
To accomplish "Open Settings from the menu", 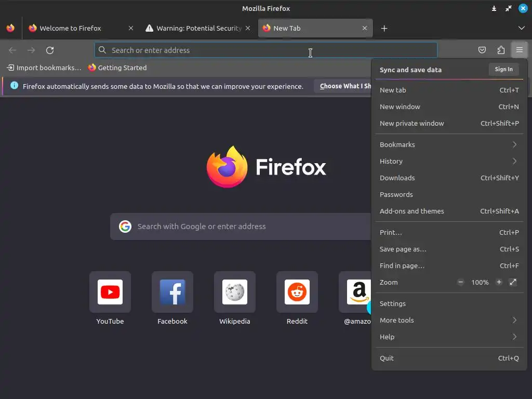I will pos(449,303).
